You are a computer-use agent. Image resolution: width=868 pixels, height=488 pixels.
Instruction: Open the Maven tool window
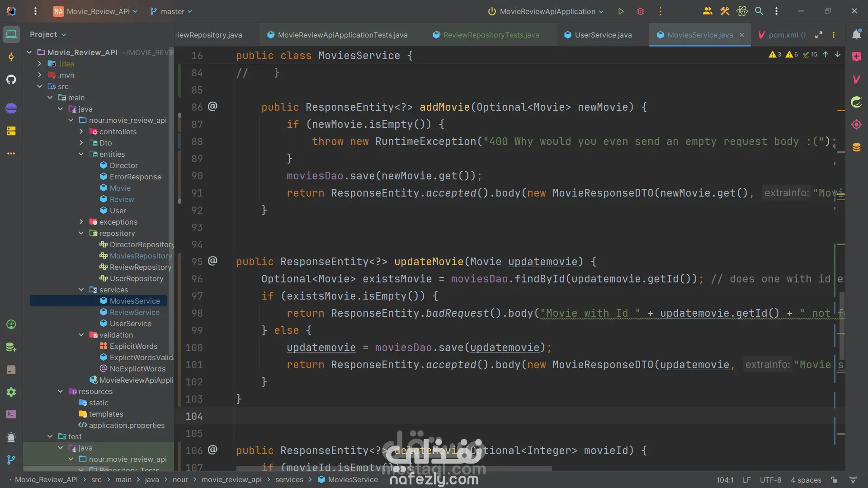[856, 80]
